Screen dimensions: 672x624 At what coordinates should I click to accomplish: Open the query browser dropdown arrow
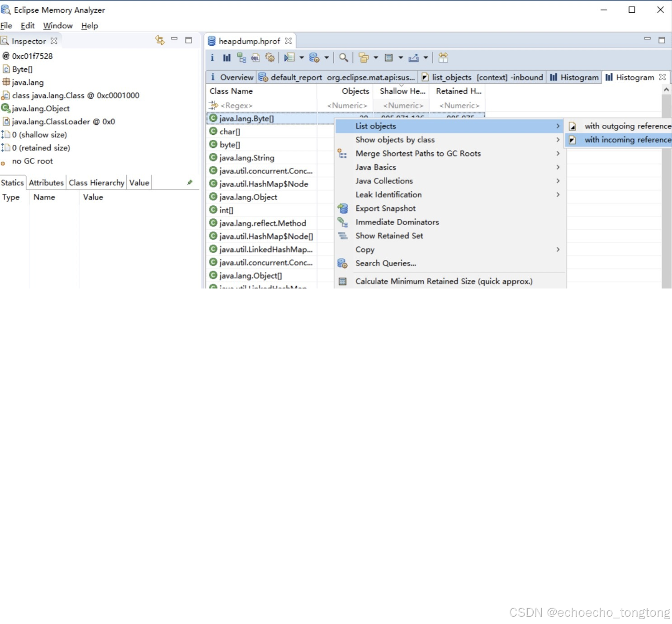[x=326, y=57]
